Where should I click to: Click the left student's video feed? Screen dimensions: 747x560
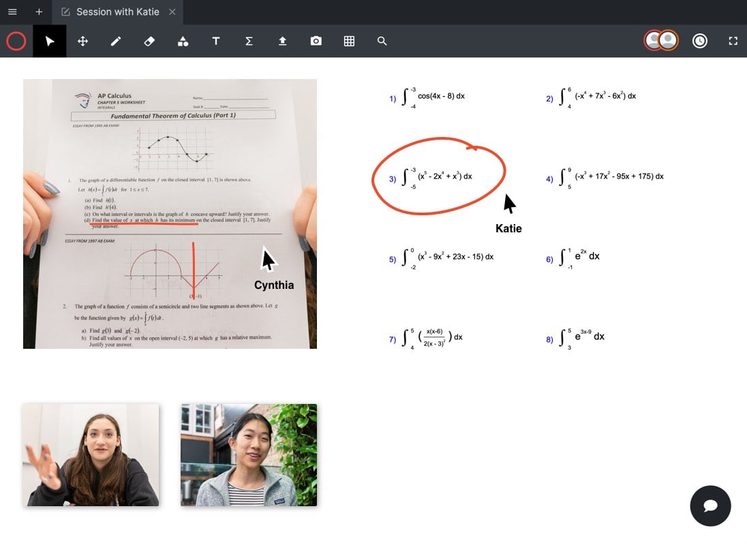pyautogui.click(x=91, y=455)
